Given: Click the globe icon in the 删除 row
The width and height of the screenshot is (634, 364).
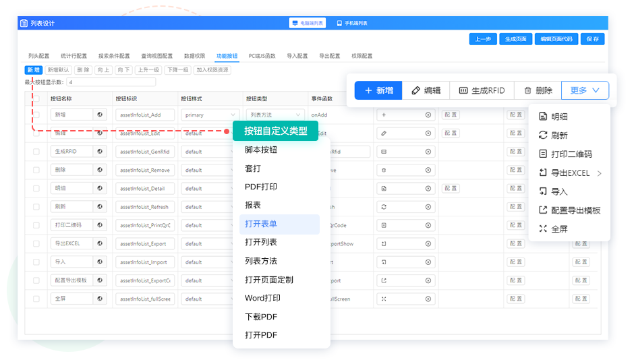Looking at the screenshot, I should pos(100,170).
